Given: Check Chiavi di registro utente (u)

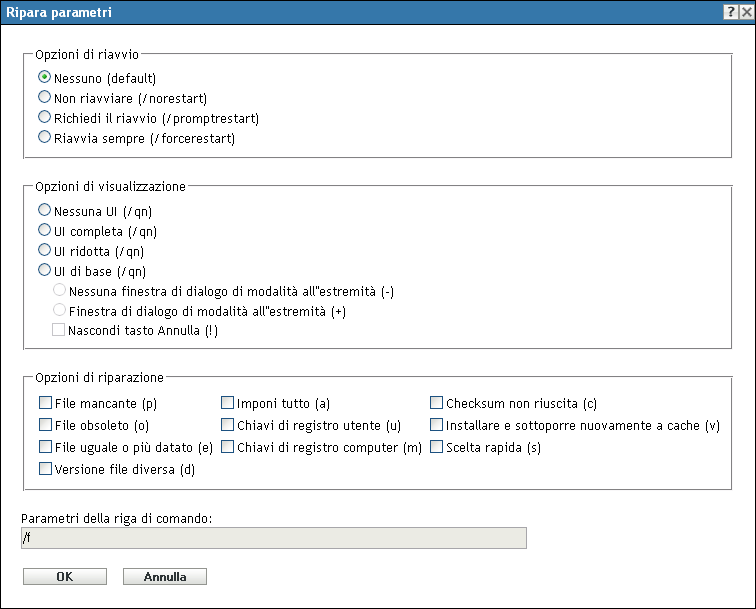Looking at the screenshot, I should 228,425.
